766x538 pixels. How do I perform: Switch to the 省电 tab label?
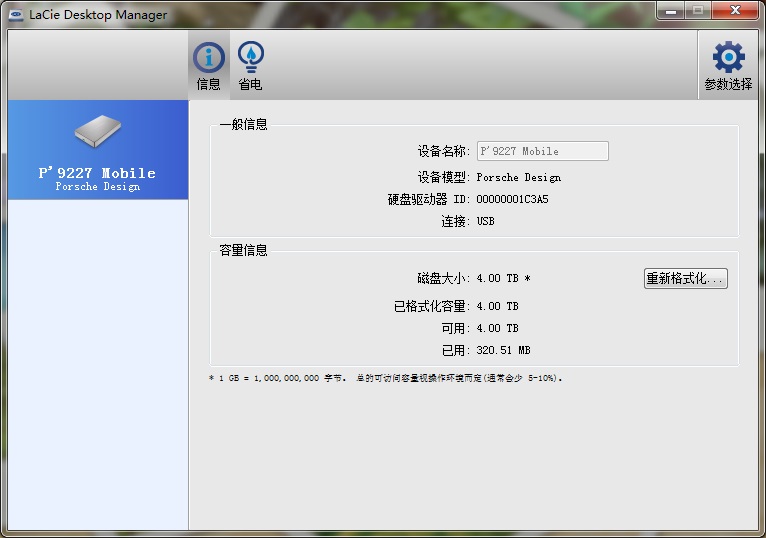click(250, 85)
